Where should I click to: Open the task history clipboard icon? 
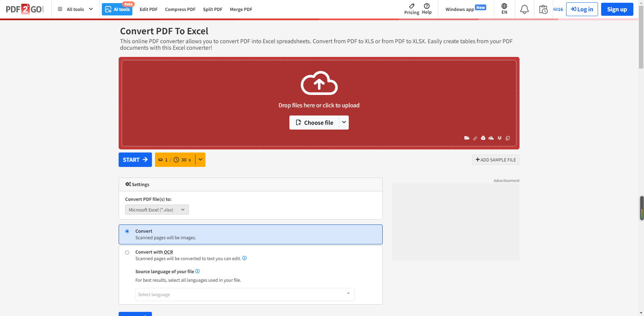pos(543,9)
